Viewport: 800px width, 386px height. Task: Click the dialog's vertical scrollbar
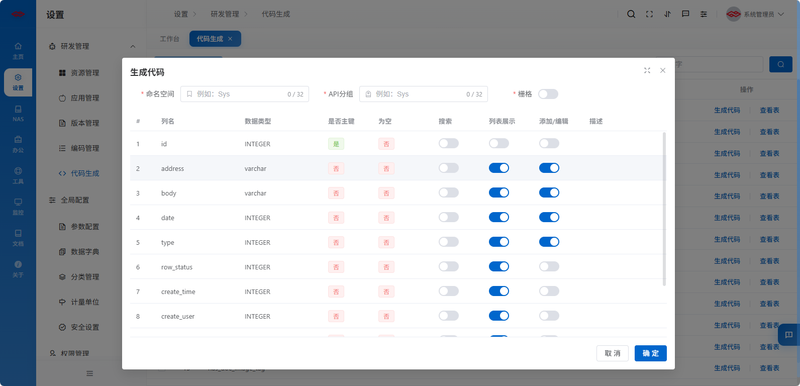[664, 209]
